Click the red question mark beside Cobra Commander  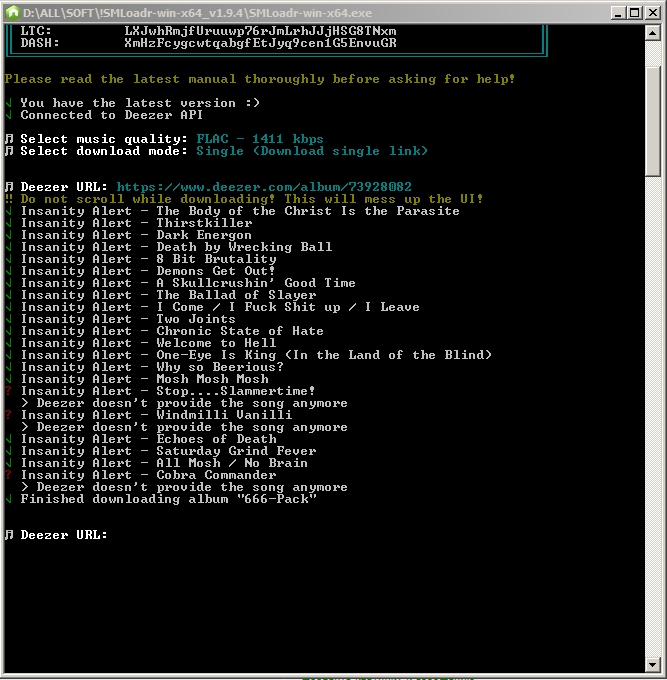click(x=9, y=475)
